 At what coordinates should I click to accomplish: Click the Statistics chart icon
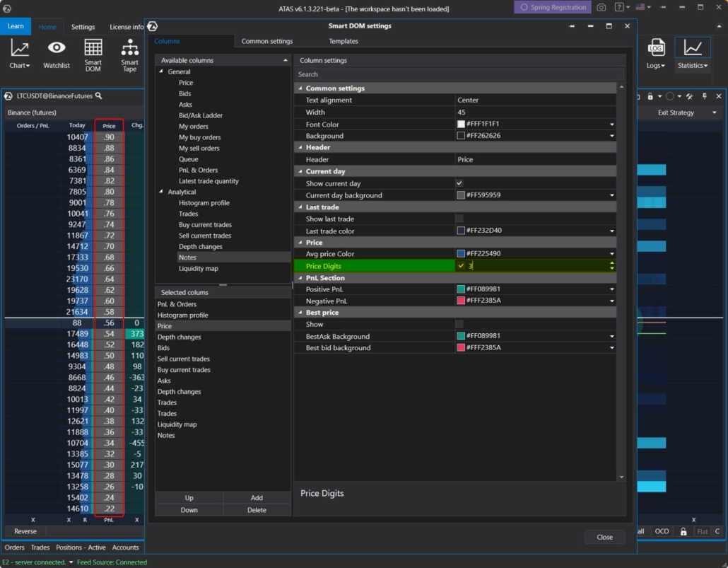693,49
